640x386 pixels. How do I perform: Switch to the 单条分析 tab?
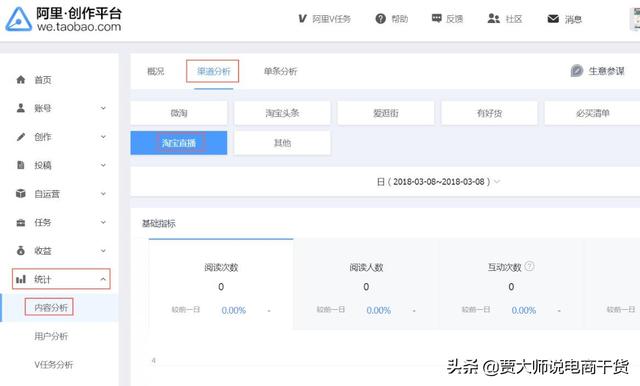[x=280, y=71]
